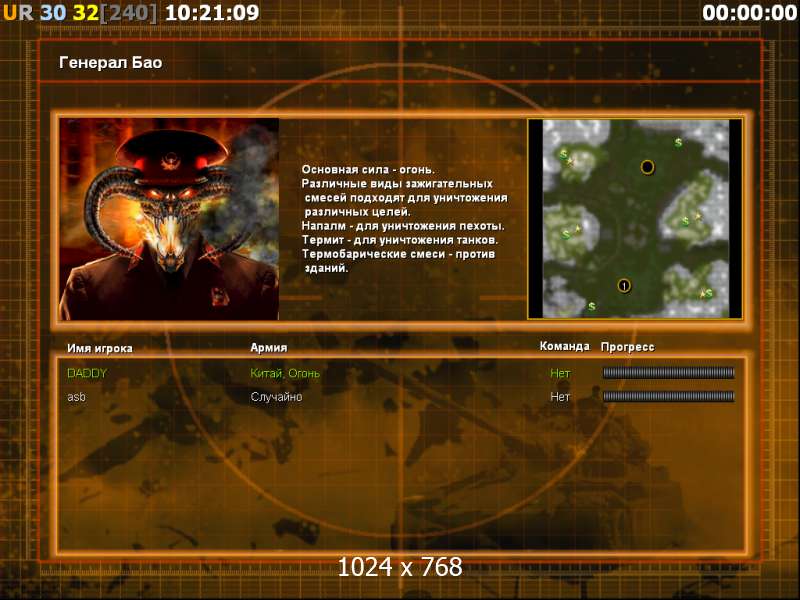Click the General Bao demon portrait
Image resolution: width=800 pixels, height=600 pixels.
pyautogui.click(x=169, y=219)
